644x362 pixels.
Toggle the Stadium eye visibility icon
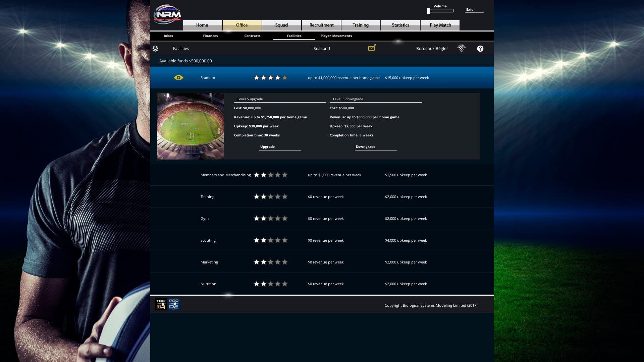coord(178,78)
